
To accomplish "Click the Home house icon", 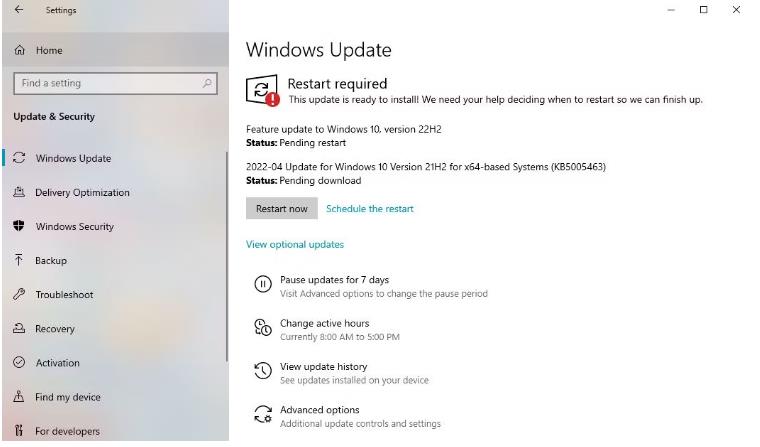I will (19, 50).
